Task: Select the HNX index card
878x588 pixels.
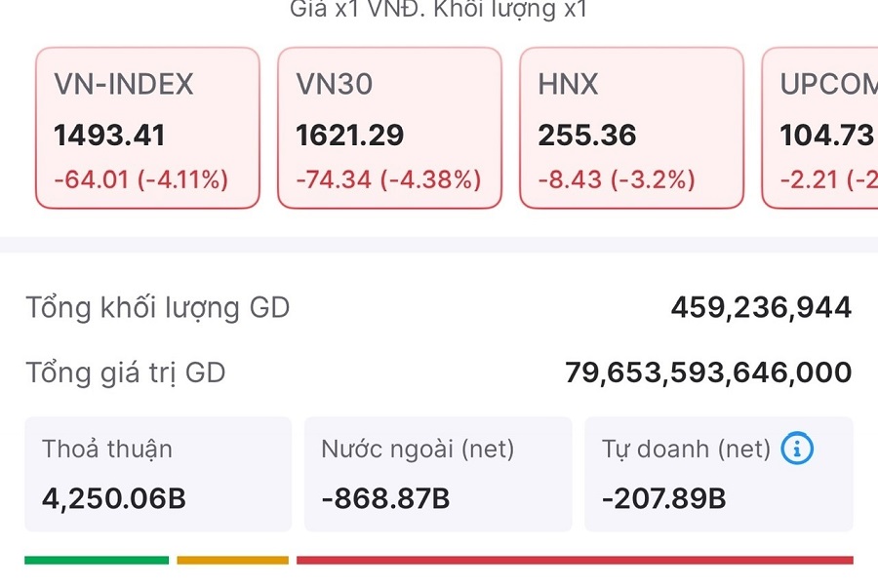Action: [x=631, y=127]
